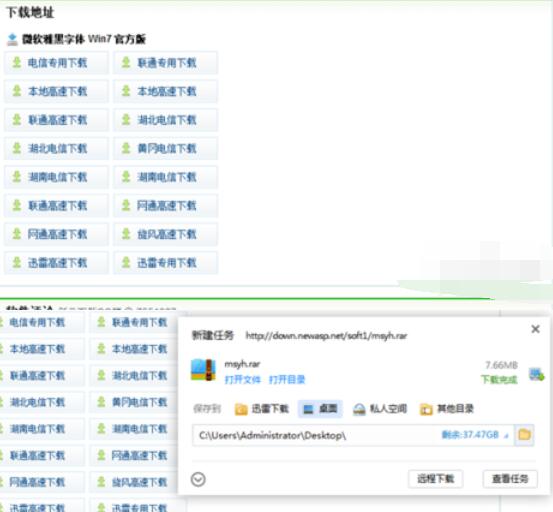Click 迅雷高速下载 in the upper download list
The image size is (553, 512).
point(56,263)
